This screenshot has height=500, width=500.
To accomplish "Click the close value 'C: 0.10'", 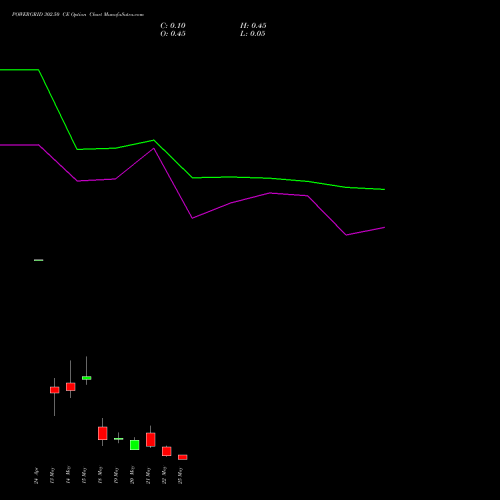I will pos(173,26).
